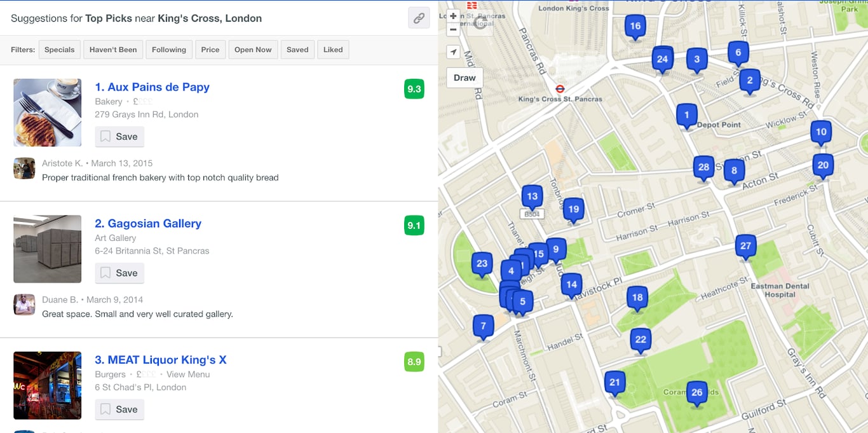Click the copy link icon button

[419, 18]
